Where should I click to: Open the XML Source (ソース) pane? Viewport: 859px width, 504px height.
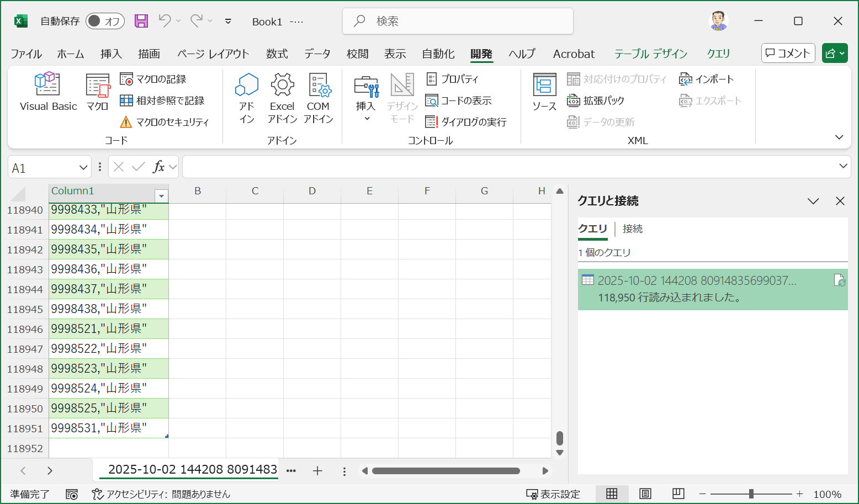(544, 92)
